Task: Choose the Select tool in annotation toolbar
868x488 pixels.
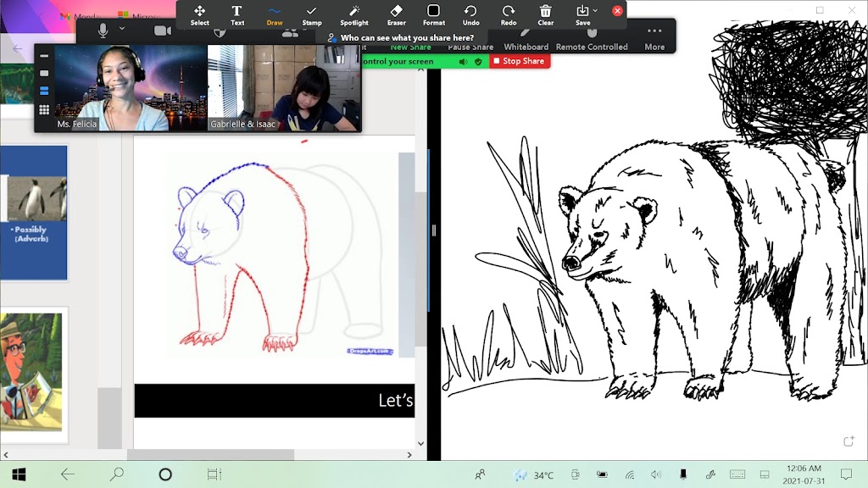Action: pos(199,15)
